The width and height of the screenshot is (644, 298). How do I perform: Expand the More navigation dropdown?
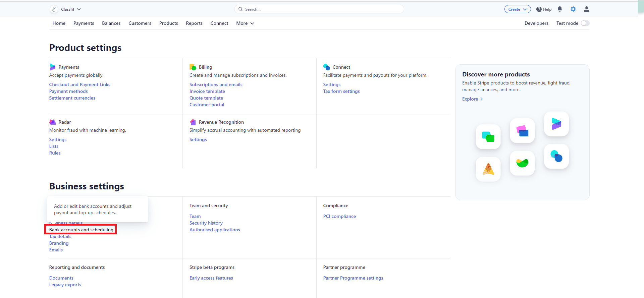coord(245,23)
